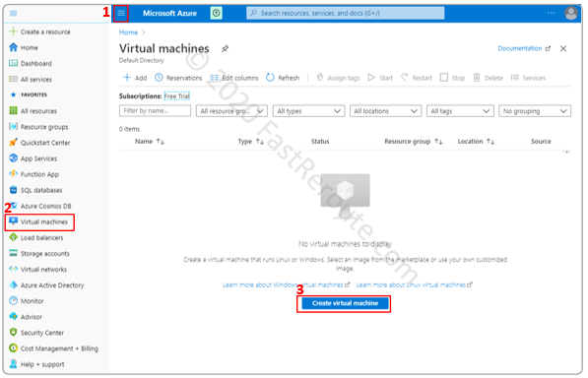The width and height of the screenshot is (588, 378).
Task: Click the Azure Active Directory icon
Action: [x=13, y=284]
